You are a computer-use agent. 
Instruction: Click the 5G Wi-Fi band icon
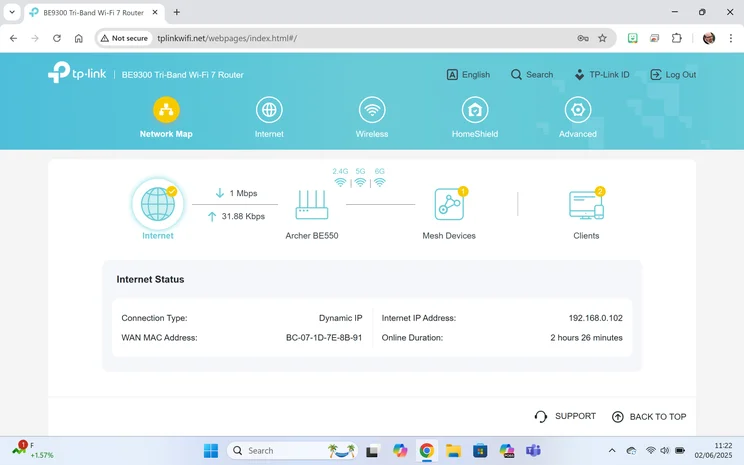[360, 183]
